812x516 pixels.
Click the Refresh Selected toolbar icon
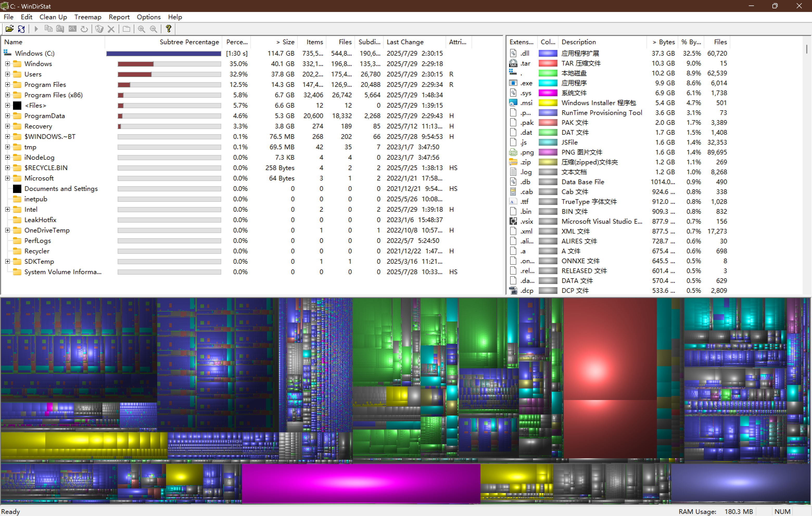coord(84,29)
